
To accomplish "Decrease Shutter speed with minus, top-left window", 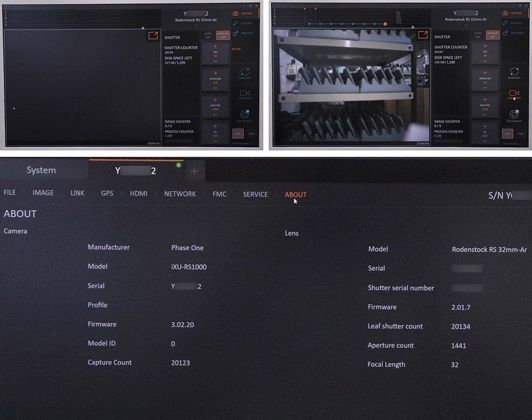I will [215, 115].
